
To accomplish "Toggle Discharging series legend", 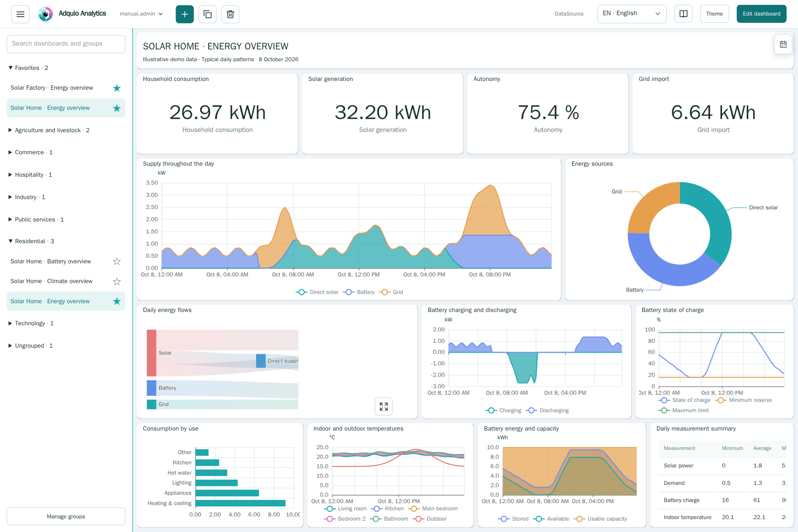I will [547, 410].
